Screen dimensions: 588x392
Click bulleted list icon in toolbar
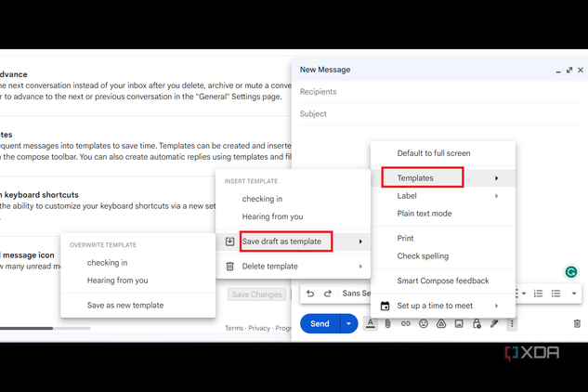[x=555, y=294]
